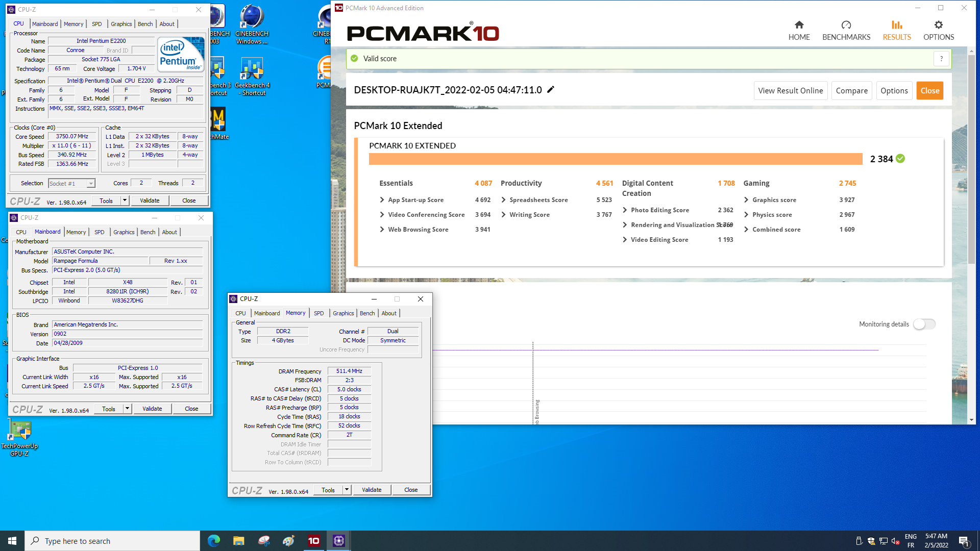Toggle the Monitoring details switch
The image size is (980, 551).
coord(924,324)
